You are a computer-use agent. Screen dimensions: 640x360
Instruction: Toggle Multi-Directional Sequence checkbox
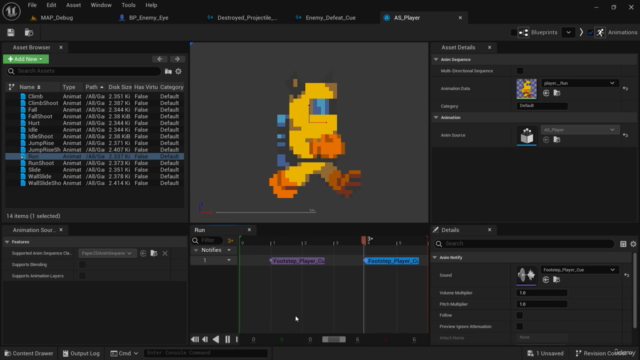point(520,71)
